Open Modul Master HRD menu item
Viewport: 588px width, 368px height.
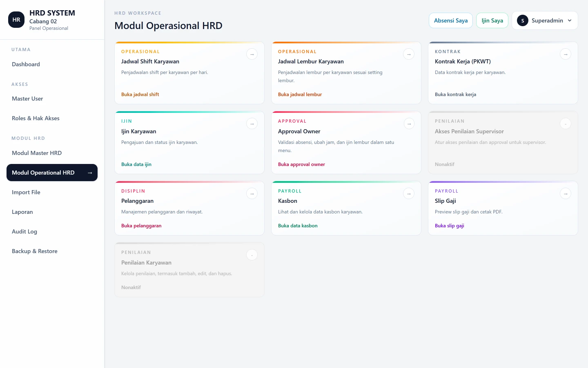(52, 153)
